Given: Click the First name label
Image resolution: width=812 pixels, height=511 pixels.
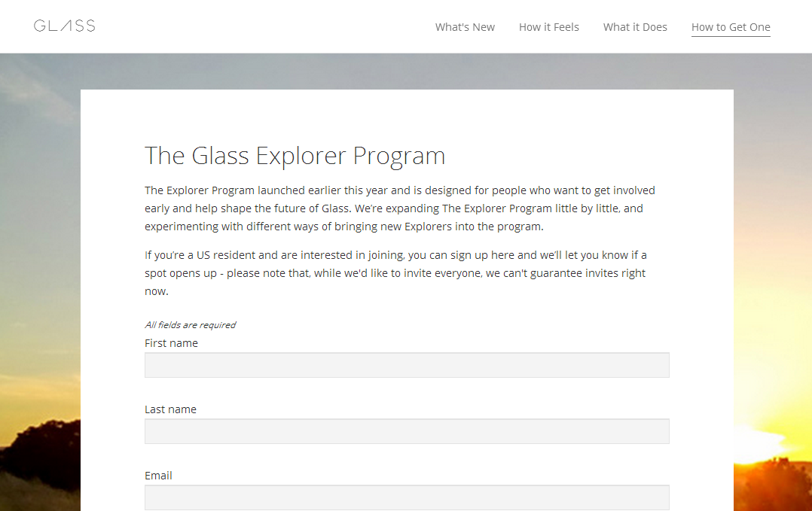Looking at the screenshot, I should 171,343.
